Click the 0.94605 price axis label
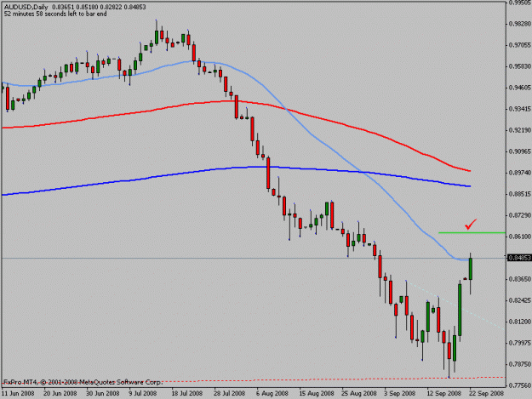 (x=519, y=88)
